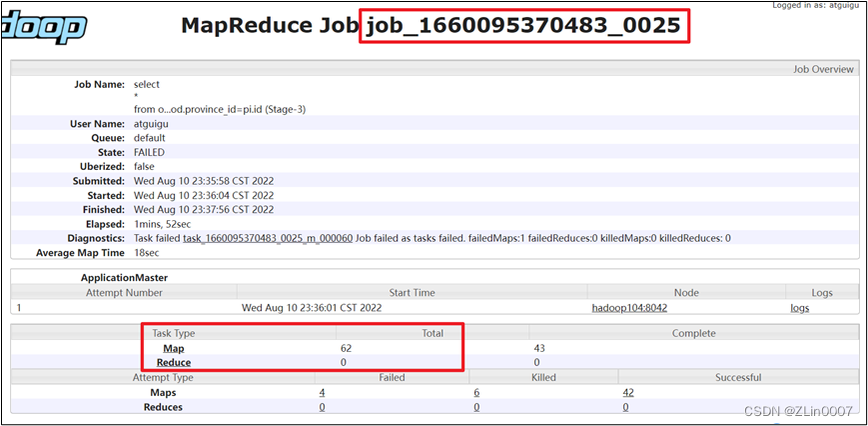The width and height of the screenshot is (868, 426).
Task: Open hadoop104:8042 node link
Action: click(x=629, y=307)
